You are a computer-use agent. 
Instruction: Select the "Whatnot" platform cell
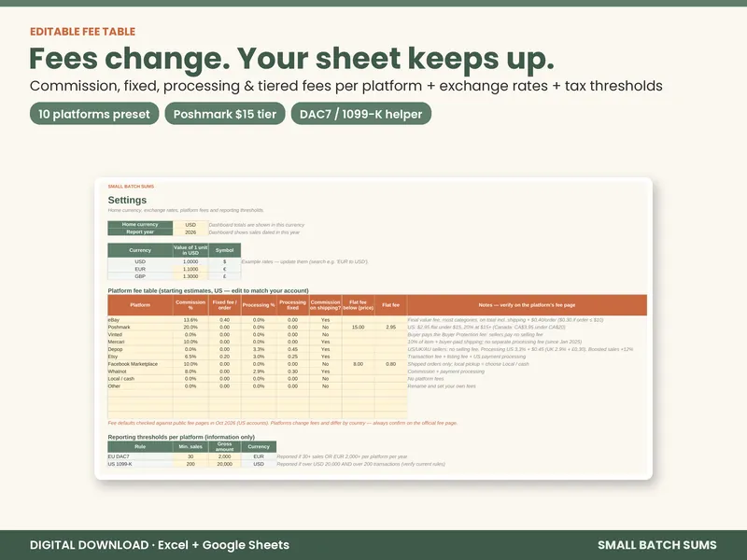pyautogui.click(x=140, y=371)
